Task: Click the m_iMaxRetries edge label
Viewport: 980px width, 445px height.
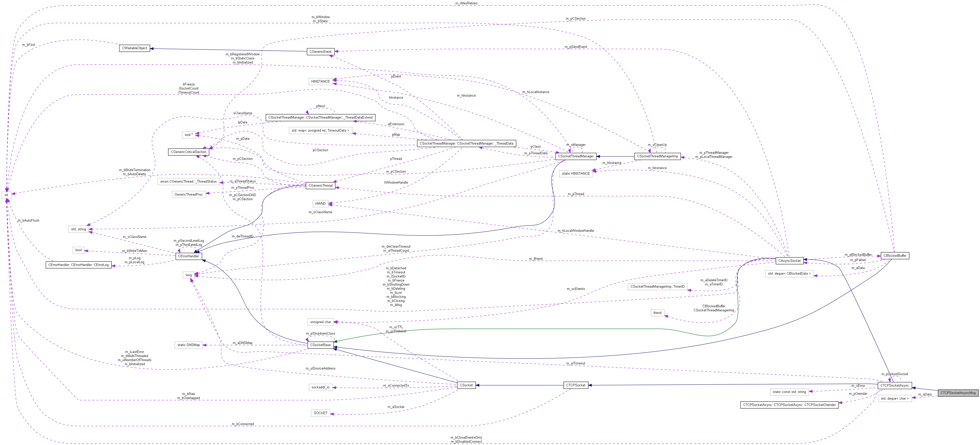Action: click(x=466, y=3)
